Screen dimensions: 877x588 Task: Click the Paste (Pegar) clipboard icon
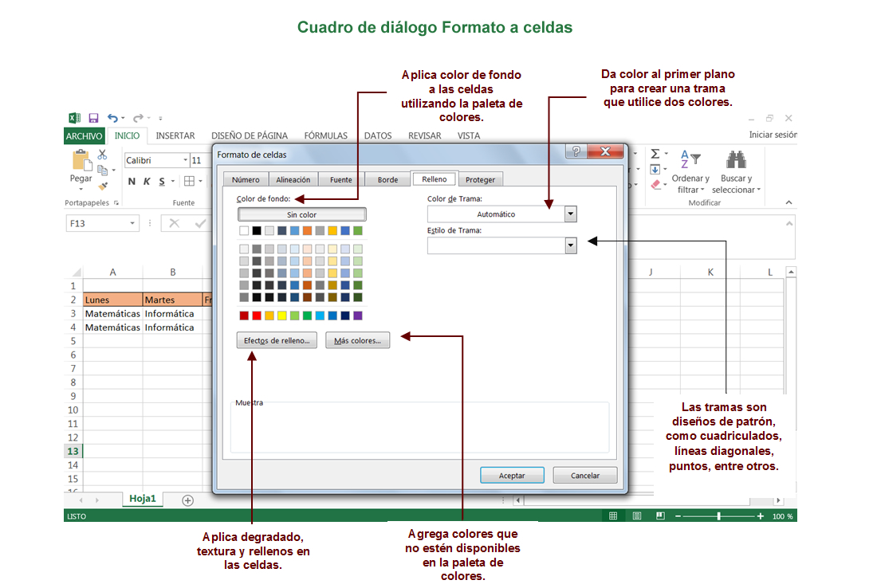tap(81, 160)
